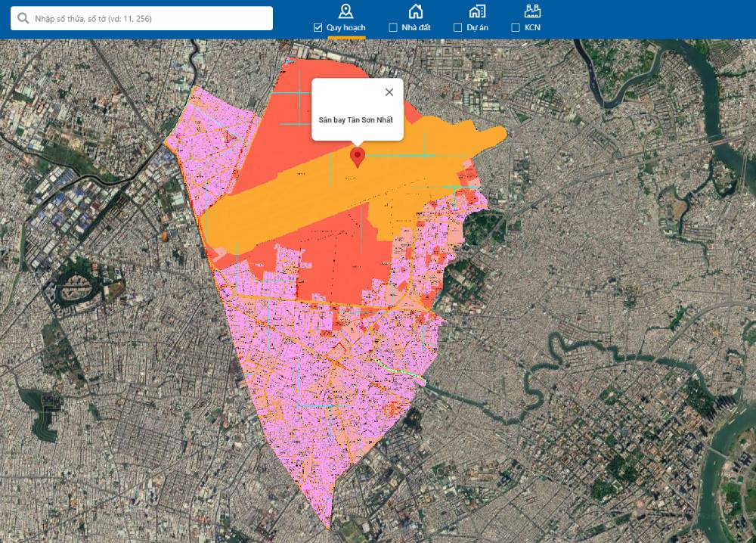Click the KCN text label
The image size is (756, 543).
tap(532, 28)
